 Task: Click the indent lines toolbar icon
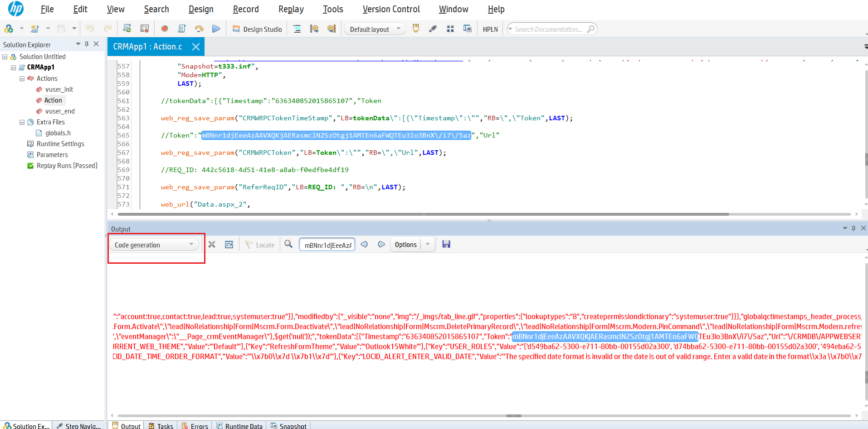tap(297, 29)
